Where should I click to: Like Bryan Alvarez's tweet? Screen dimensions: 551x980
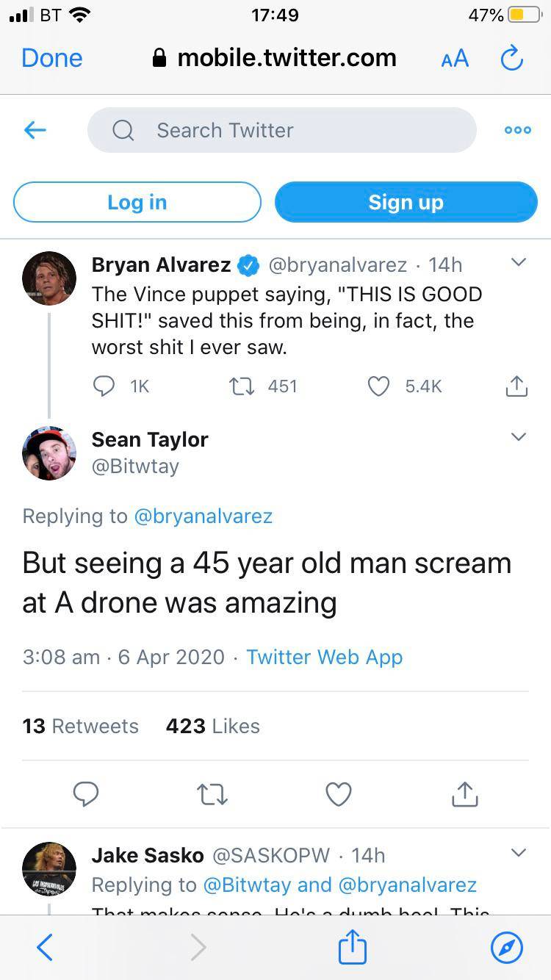pos(378,386)
